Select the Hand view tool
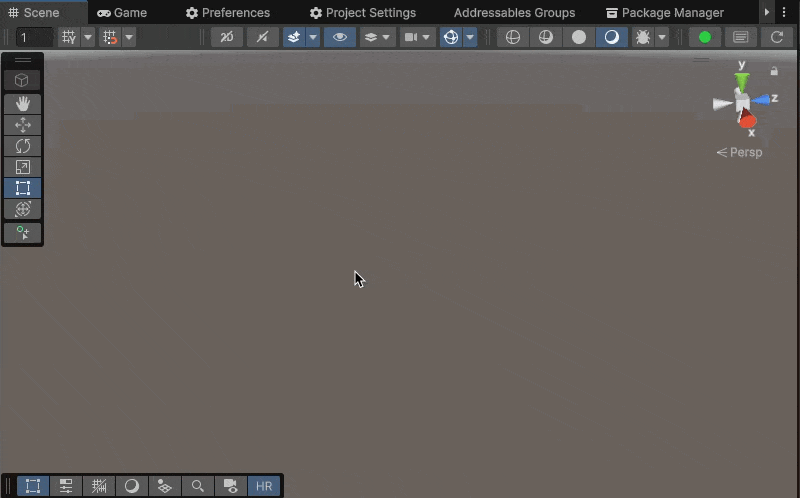The image size is (800, 498). [x=23, y=104]
